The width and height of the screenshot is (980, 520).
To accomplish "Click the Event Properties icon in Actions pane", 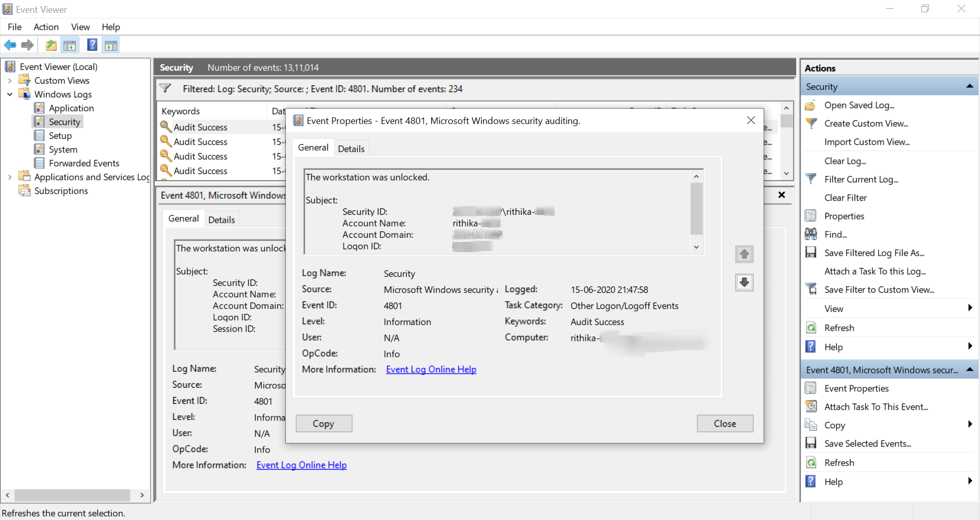I will pos(811,388).
